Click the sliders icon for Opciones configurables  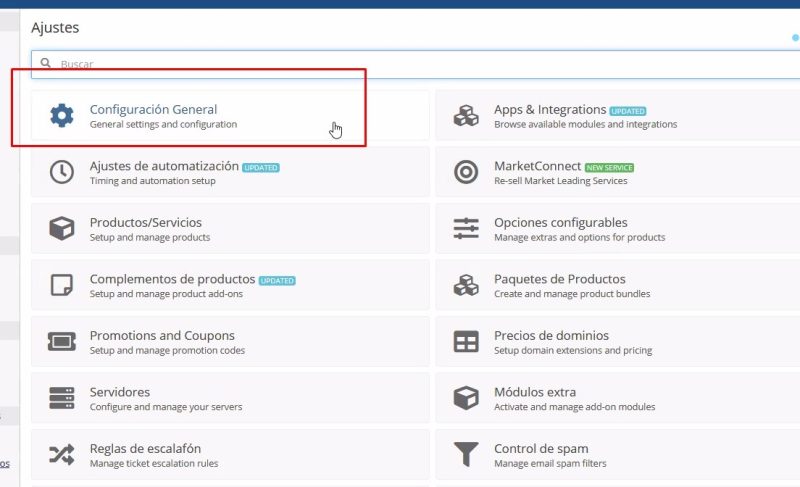(x=466, y=229)
